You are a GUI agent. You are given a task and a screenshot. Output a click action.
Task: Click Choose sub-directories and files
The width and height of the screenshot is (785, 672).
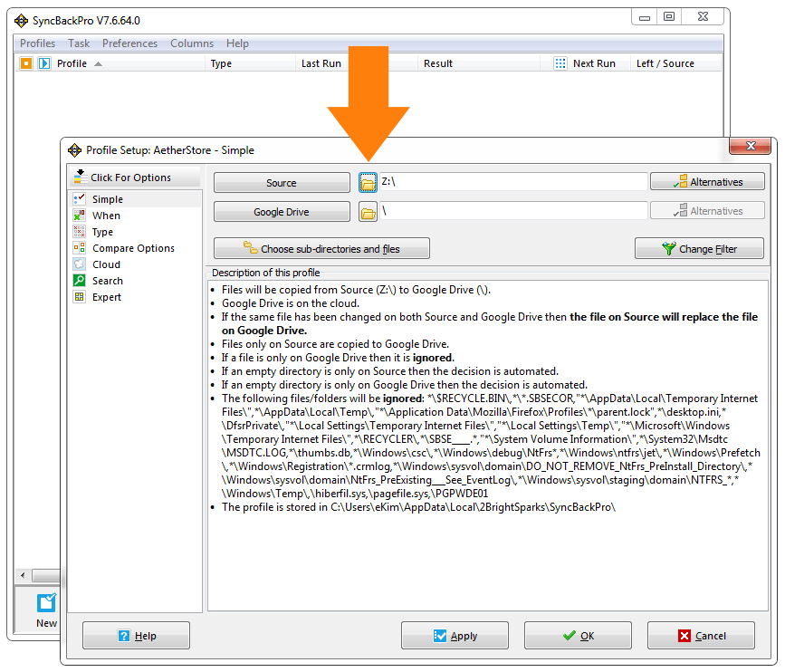pos(321,249)
